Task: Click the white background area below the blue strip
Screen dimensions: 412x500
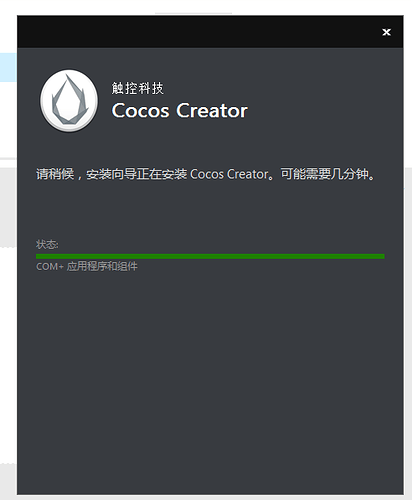Action: pyautogui.click(x=8, y=120)
